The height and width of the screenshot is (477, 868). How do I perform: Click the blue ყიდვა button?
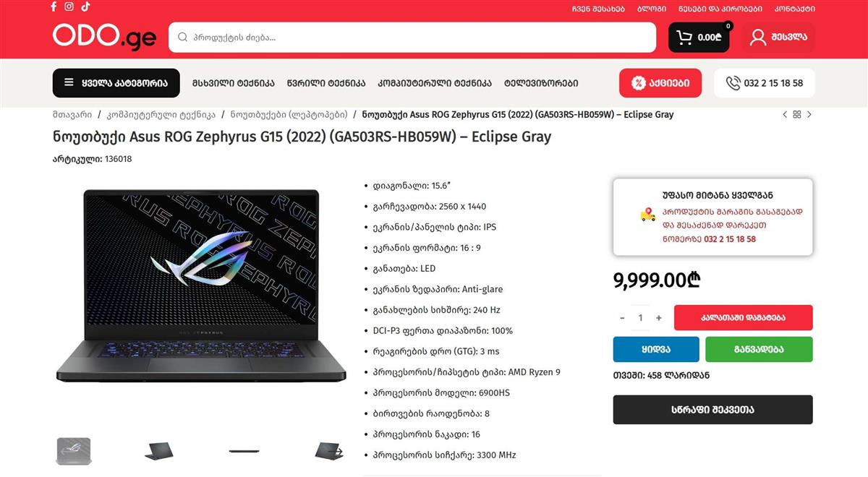[656, 349]
